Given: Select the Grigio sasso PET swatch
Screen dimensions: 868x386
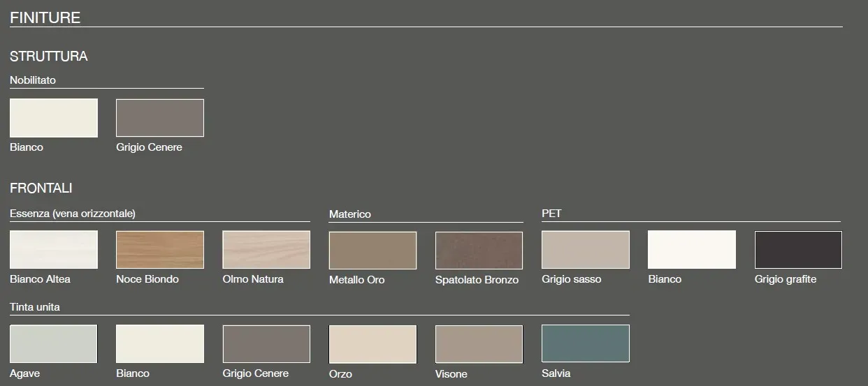Looking at the screenshot, I should click(x=586, y=250).
